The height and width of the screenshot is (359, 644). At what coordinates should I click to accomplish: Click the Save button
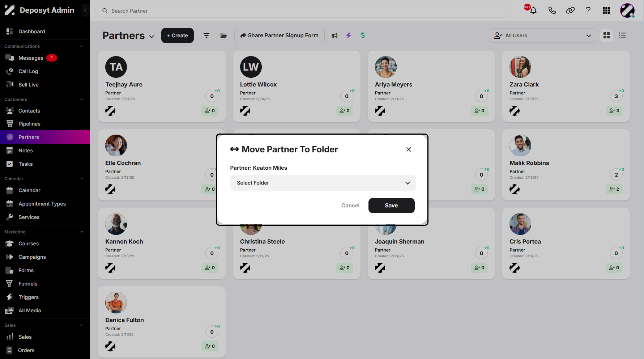pyautogui.click(x=391, y=206)
